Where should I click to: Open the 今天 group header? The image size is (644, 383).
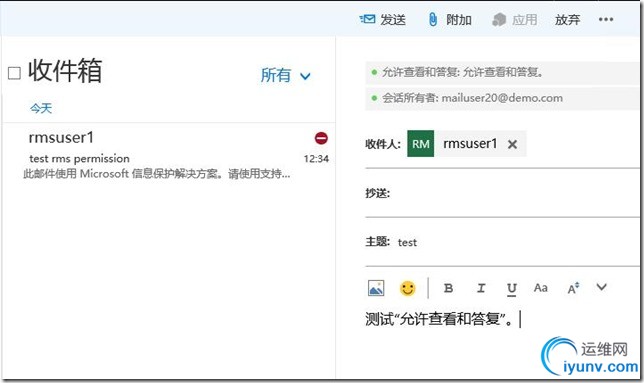[41, 108]
